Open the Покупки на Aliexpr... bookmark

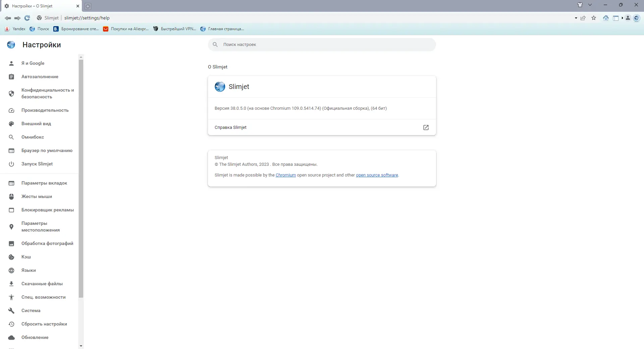coord(126,29)
